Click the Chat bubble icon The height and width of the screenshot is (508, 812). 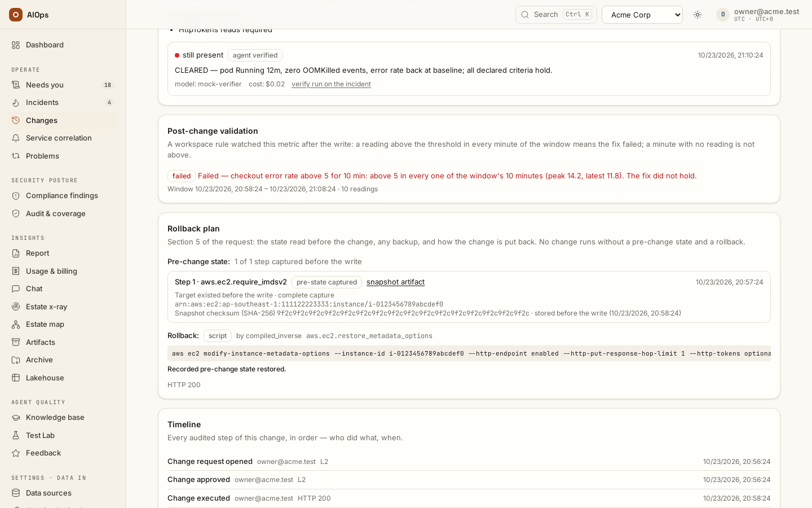[16, 289]
